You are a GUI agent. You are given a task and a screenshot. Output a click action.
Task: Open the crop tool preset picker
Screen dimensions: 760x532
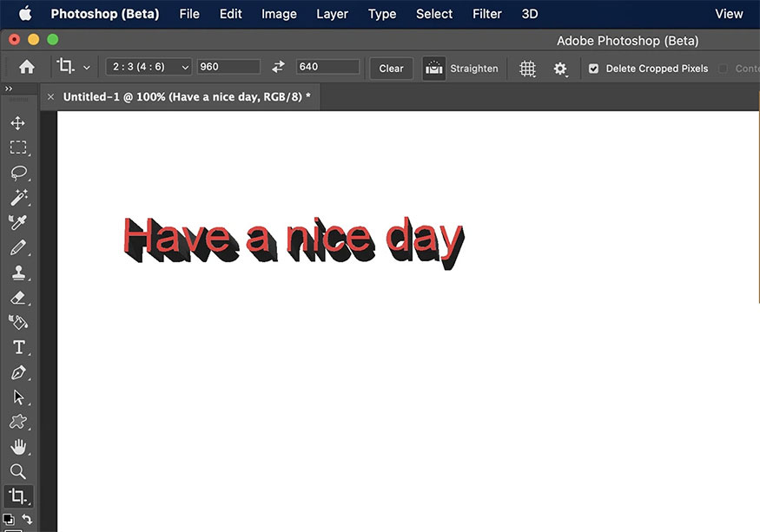click(73, 68)
